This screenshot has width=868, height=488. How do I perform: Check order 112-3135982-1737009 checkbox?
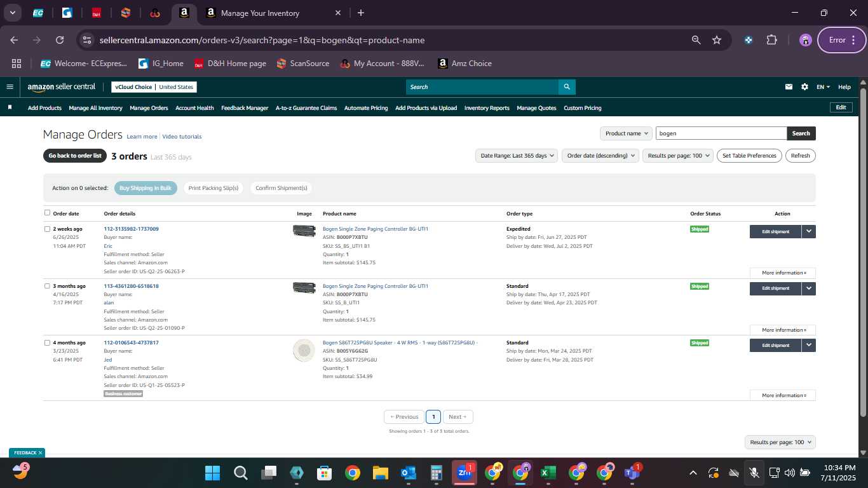click(x=47, y=229)
